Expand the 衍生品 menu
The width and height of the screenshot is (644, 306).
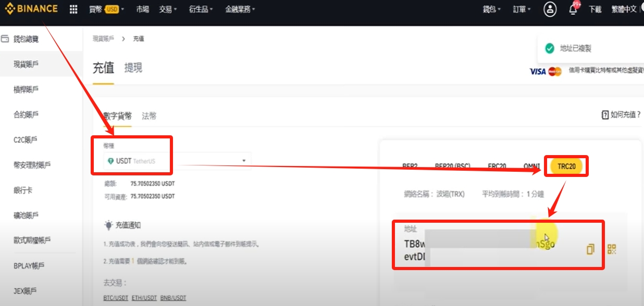pos(201,9)
